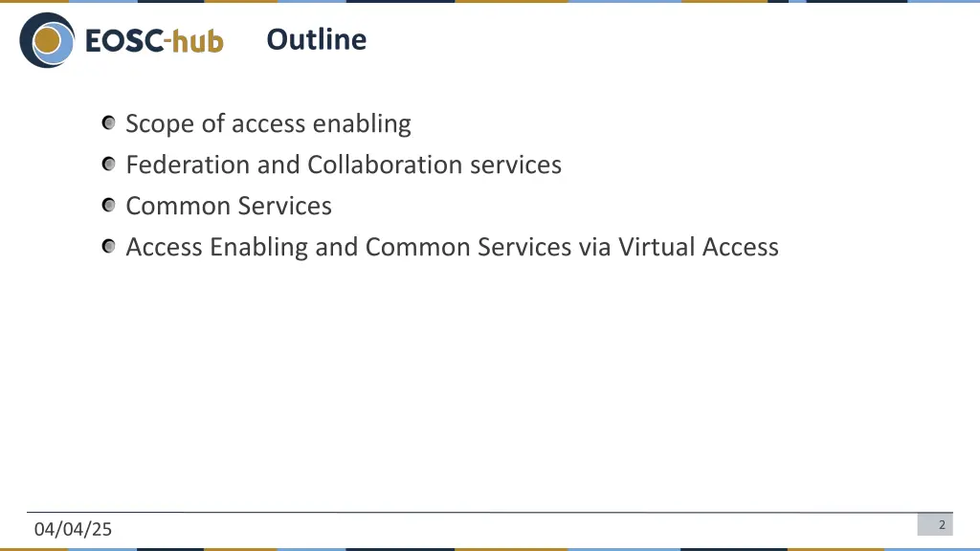Click the EOSC-hub circular logo icon
The height and width of the screenshot is (551, 980).
pos(47,40)
